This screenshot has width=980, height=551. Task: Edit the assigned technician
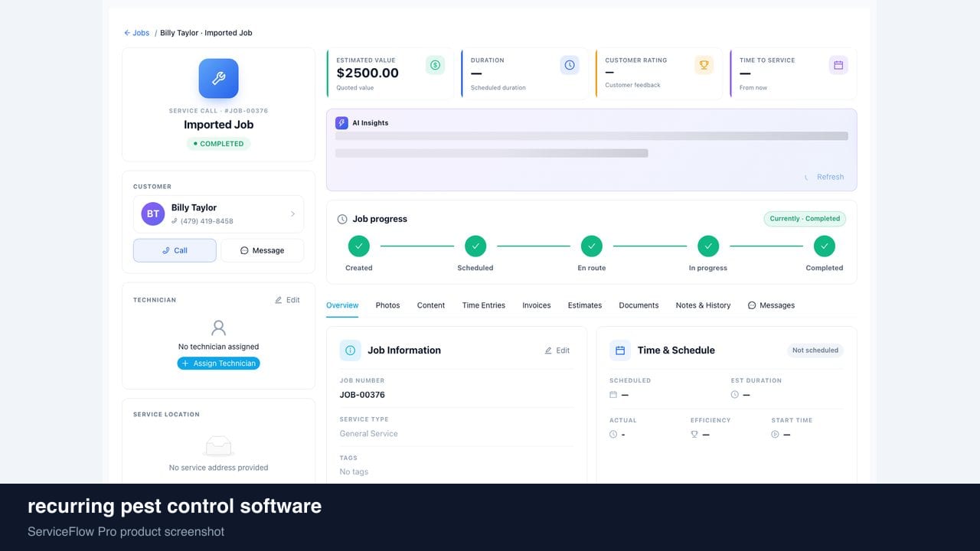(287, 300)
